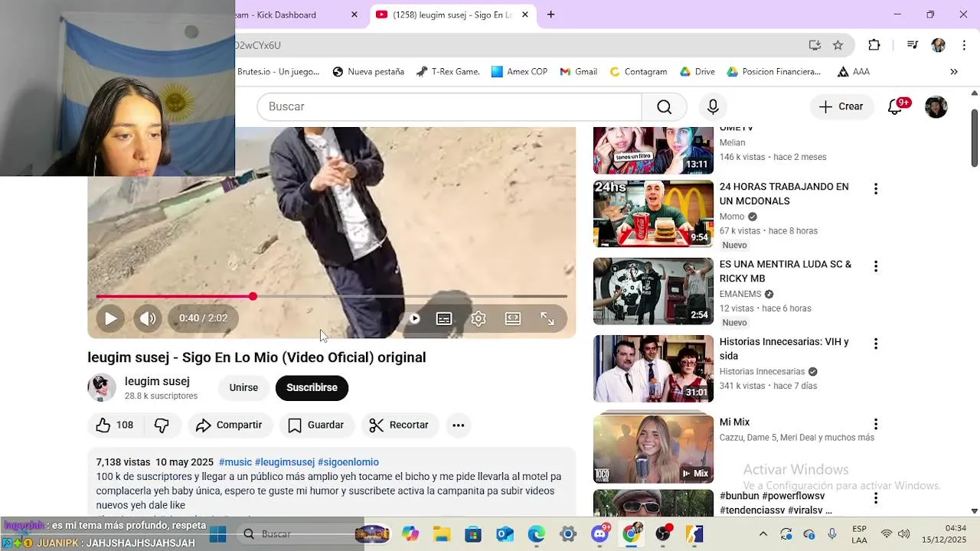
Task: Open 24 HORAS TRABAJANDO McDonalds thumbnail
Action: [x=653, y=214]
